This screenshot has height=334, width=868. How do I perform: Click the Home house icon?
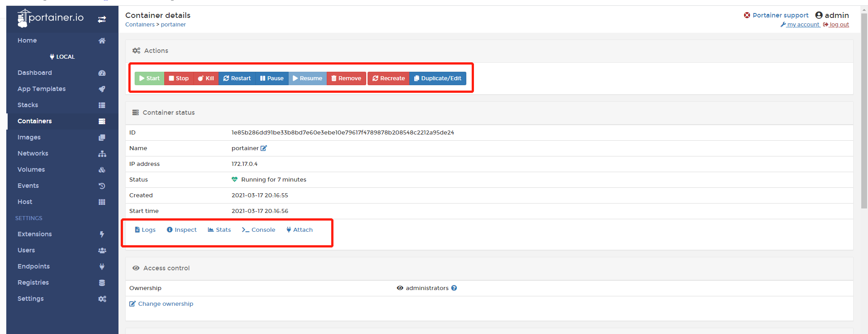click(x=102, y=40)
